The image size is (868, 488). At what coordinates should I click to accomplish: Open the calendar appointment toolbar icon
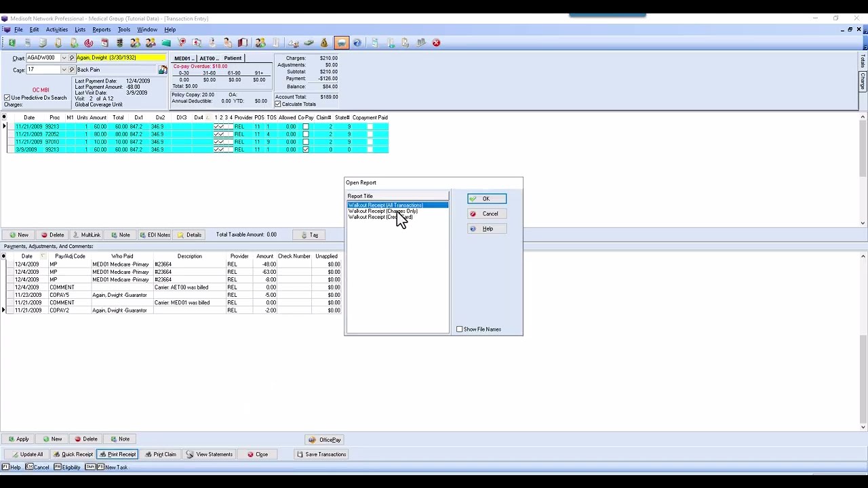click(104, 43)
